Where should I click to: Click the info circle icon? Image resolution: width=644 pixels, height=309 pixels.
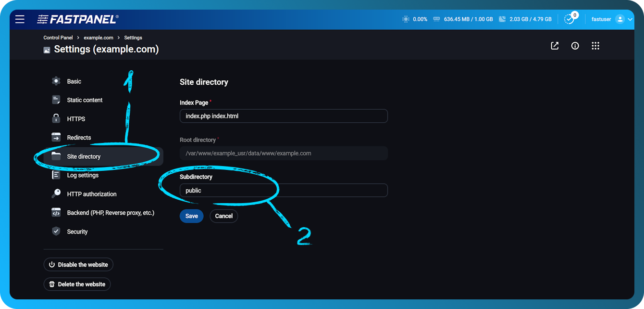click(575, 46)
